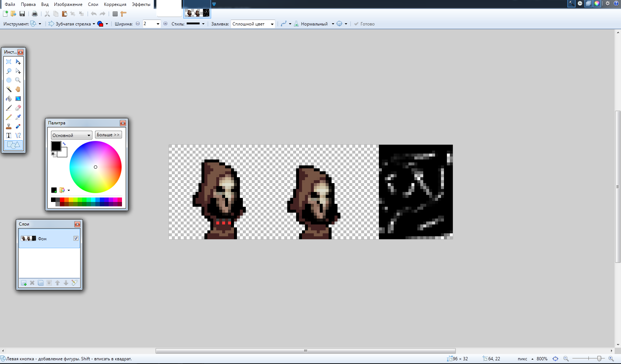
Task: Increase the brush width with plus
Action: 165,24
